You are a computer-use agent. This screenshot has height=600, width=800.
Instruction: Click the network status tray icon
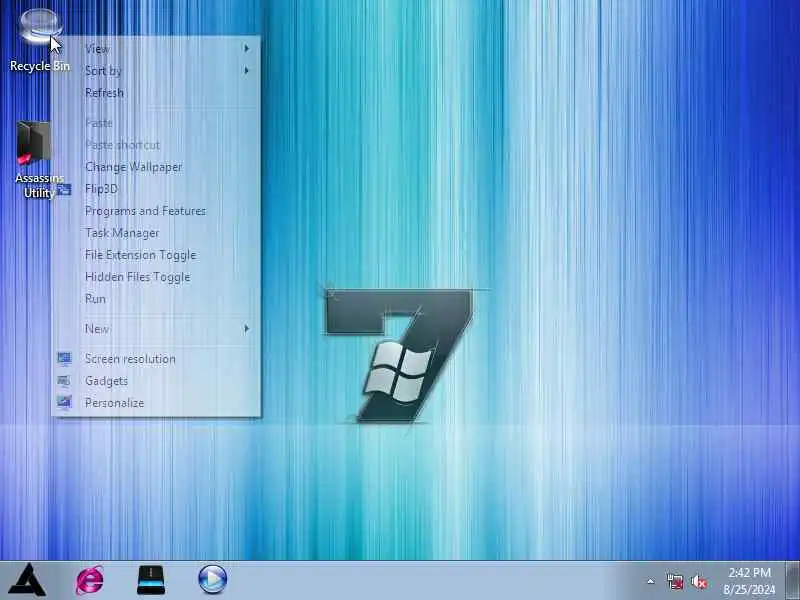click(x=675, y=581)
